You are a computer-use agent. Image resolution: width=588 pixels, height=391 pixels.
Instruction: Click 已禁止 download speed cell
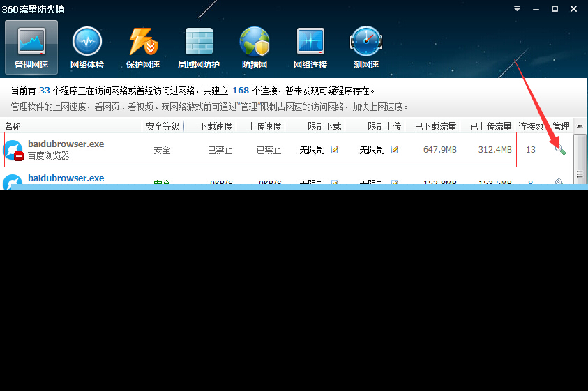[220, 150]
